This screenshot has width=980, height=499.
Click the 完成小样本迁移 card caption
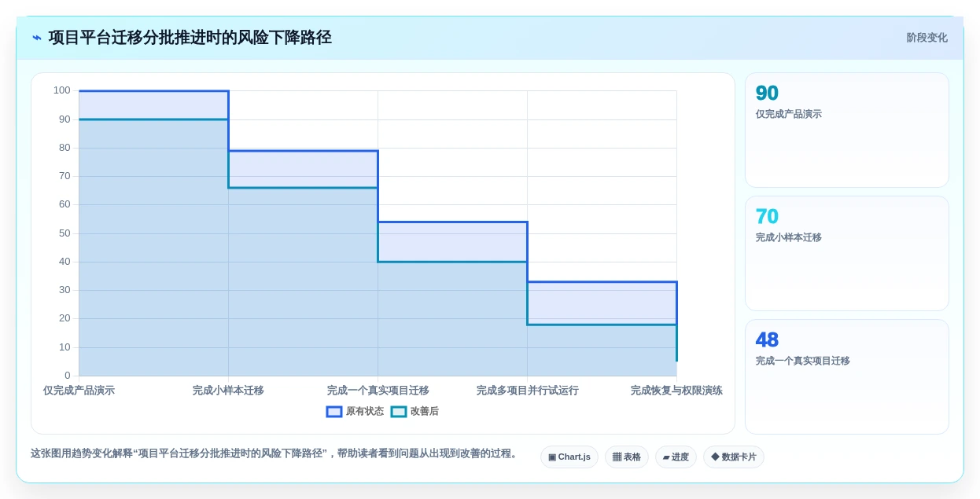[x=788, y=237]
